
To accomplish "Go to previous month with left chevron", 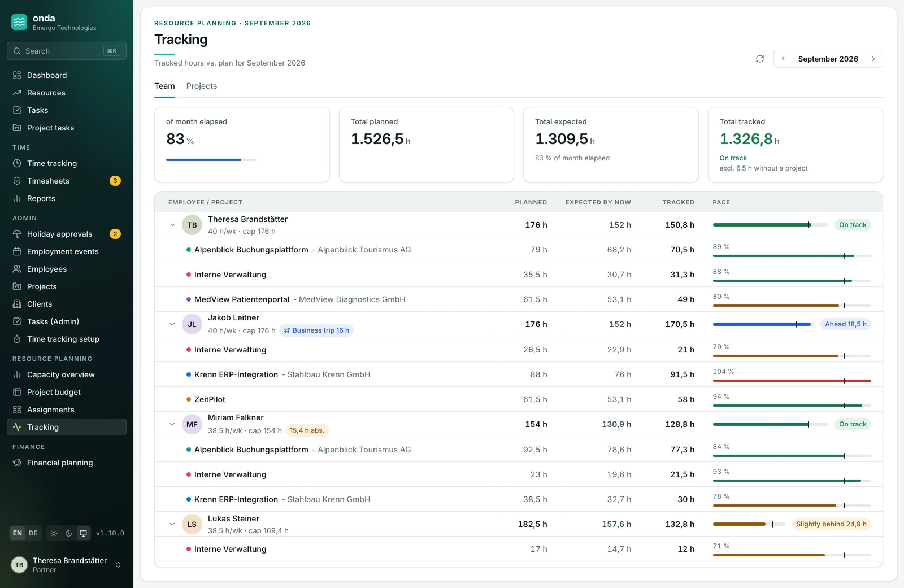I will (783, 59).
